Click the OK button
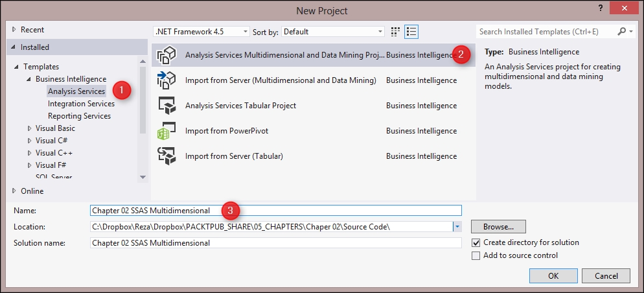Screen dimensions: 644x293 point(553,276)
